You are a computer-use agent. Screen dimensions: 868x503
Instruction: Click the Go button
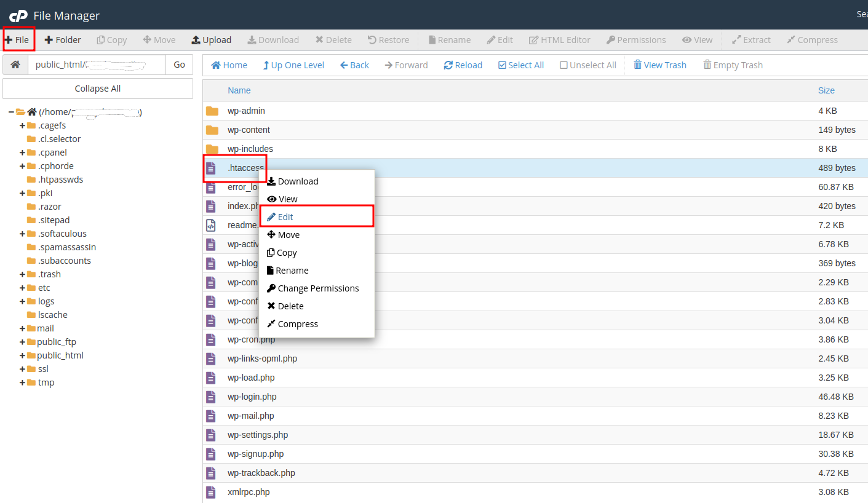tap(179, 65)
